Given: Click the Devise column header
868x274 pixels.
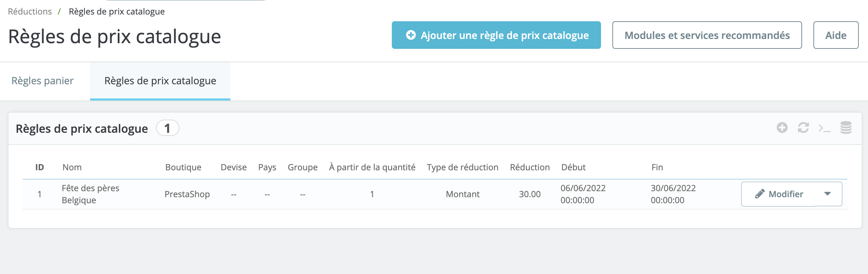Looking at the screenshot, I should [234, 167].
